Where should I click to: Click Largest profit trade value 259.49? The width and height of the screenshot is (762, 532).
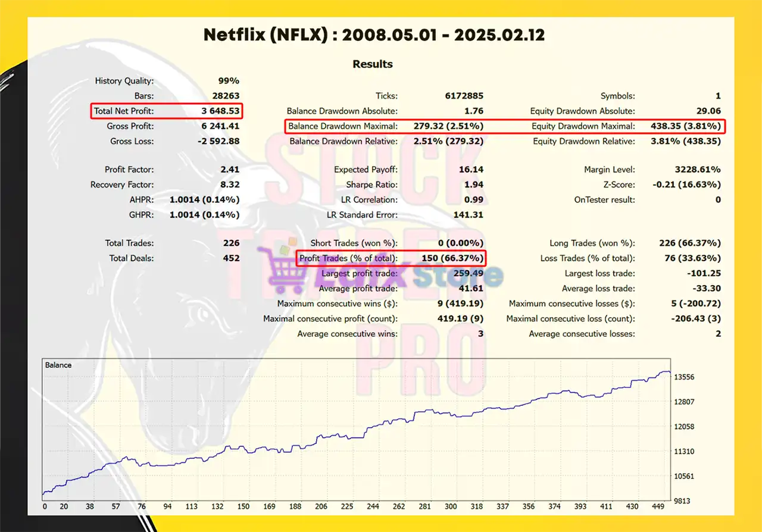pos(470,274)
